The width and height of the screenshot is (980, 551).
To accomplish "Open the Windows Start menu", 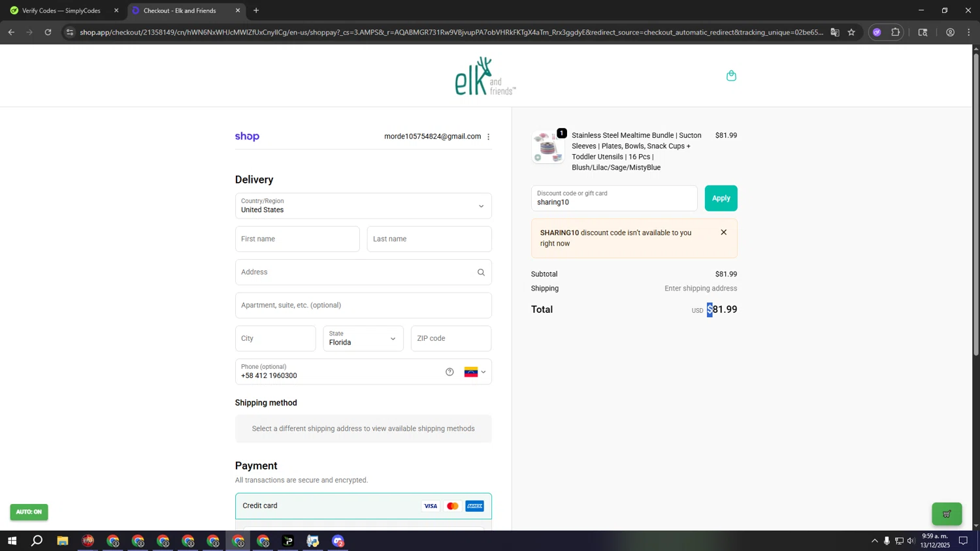I will pyautogui.click(x=12, y=541).
